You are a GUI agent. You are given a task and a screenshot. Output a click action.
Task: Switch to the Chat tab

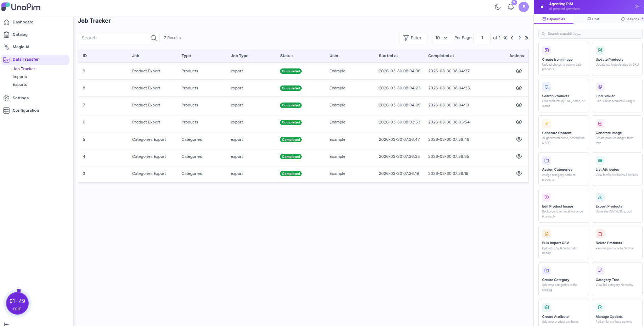click(593, 19)
